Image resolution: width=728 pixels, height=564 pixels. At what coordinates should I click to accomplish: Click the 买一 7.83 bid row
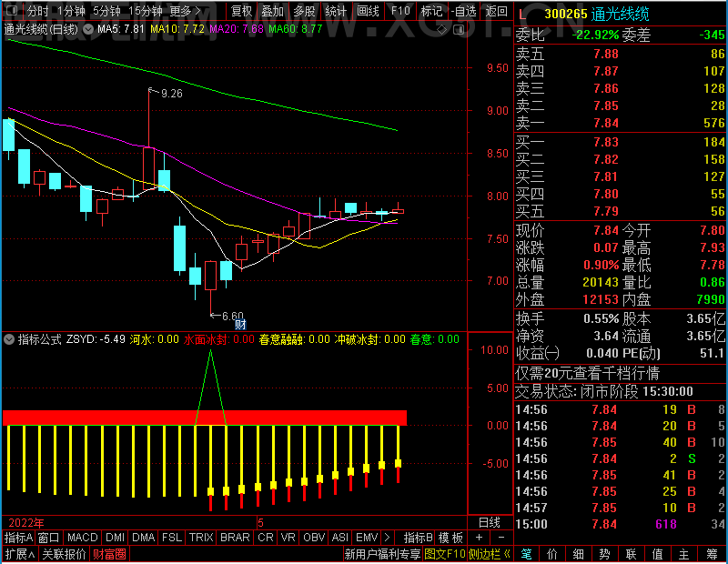[621, 142]
